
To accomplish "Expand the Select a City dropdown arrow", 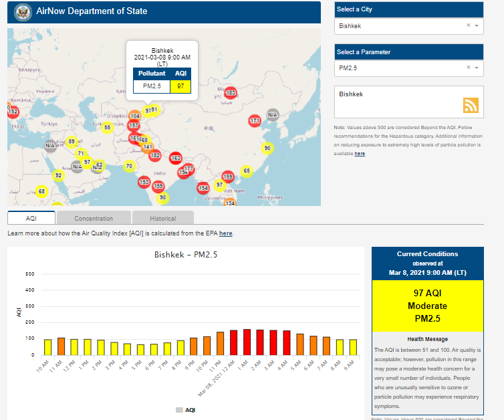I will click(477, 26).
